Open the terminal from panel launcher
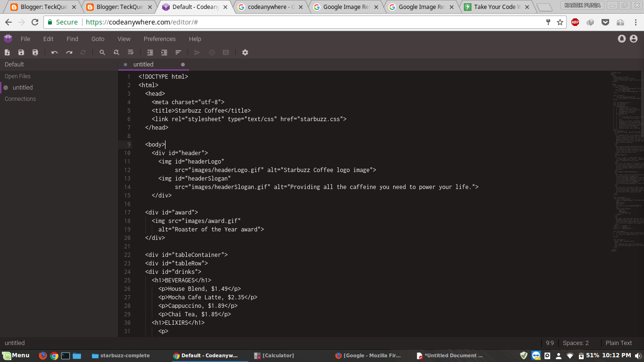Viewport: 644px width, 362px height. coord(66,355)
